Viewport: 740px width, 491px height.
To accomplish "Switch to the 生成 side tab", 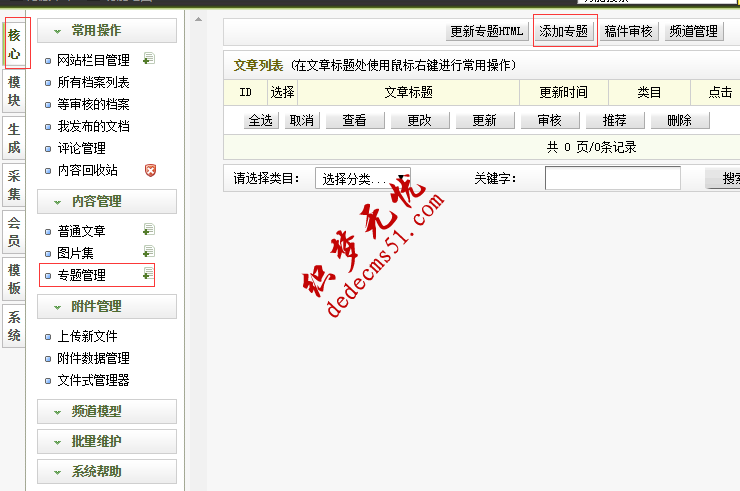I will [x=14, y=138].
